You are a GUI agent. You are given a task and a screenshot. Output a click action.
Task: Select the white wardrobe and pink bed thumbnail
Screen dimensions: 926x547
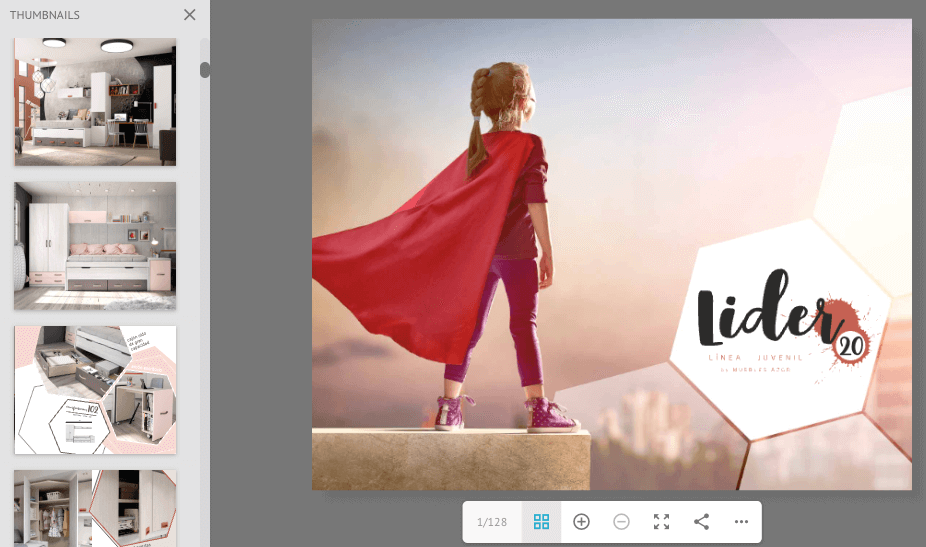click(x=95, y=246)
